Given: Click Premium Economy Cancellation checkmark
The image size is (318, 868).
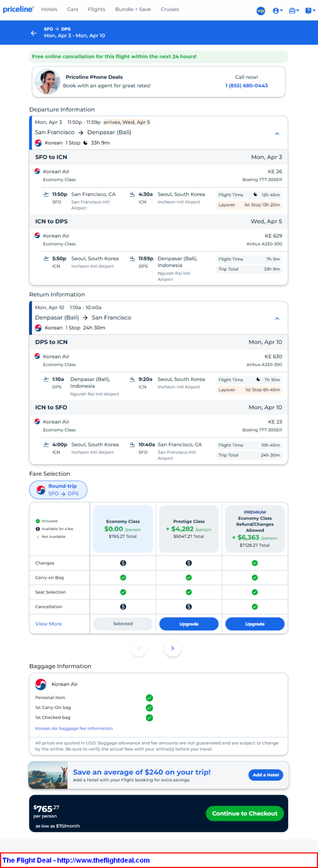Looking at the screenshot, I should [x=255, y=607].
